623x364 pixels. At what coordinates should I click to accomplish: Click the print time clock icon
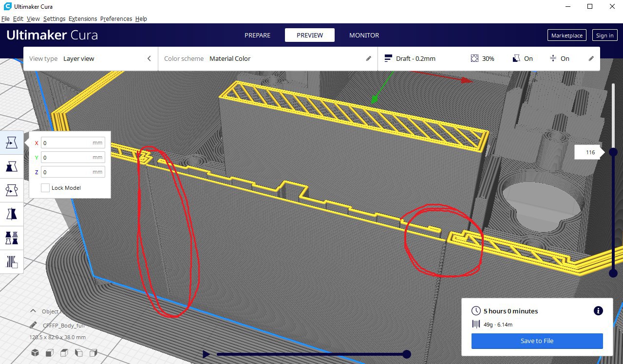(476, 311)
